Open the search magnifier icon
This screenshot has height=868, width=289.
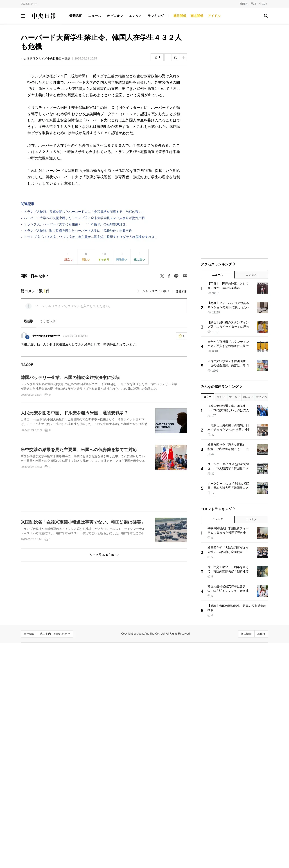click(x=266, y=16)
